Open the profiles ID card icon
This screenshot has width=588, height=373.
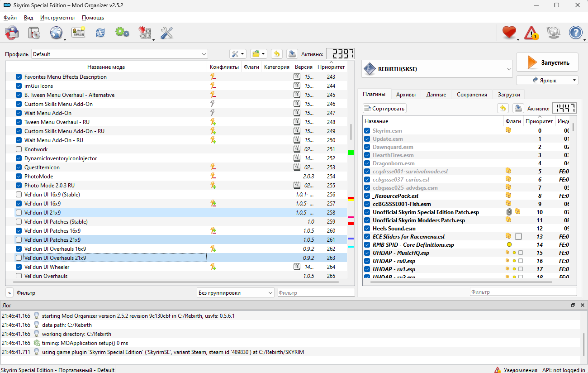click(78, 33)
